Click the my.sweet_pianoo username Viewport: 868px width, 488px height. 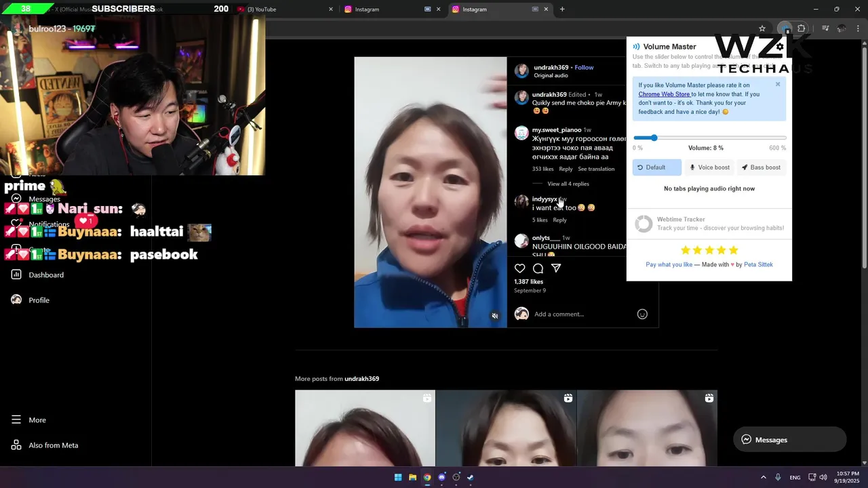[x=557, y=129]
